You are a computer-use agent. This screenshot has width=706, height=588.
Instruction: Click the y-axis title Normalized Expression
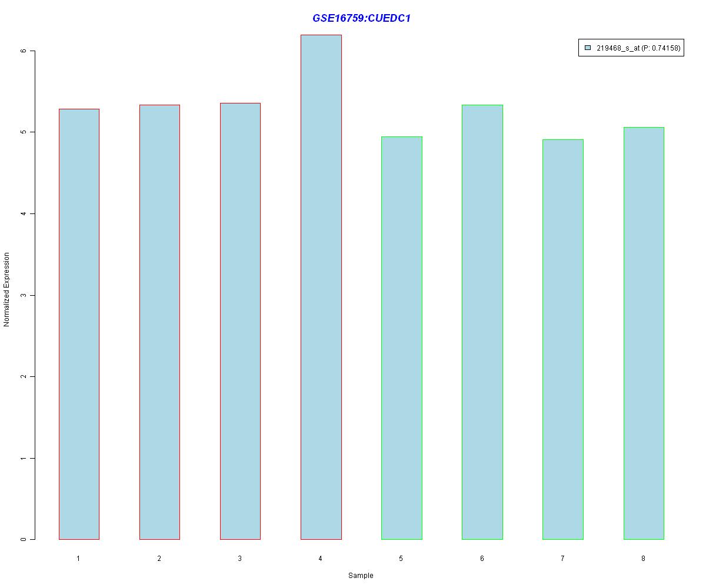click(x=7, y=289)
